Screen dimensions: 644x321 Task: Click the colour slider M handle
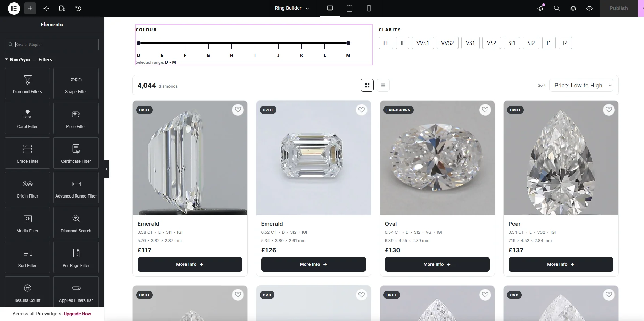(348, 43)
